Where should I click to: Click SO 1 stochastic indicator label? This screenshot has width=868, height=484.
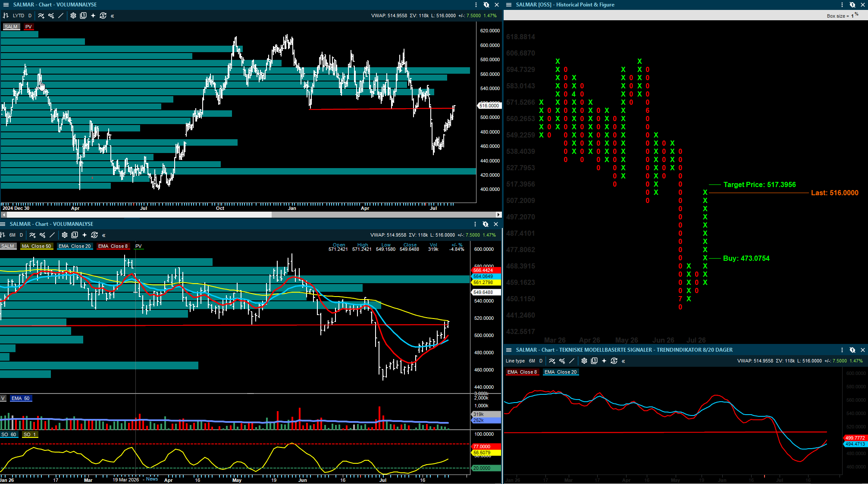tap(30, 434)
